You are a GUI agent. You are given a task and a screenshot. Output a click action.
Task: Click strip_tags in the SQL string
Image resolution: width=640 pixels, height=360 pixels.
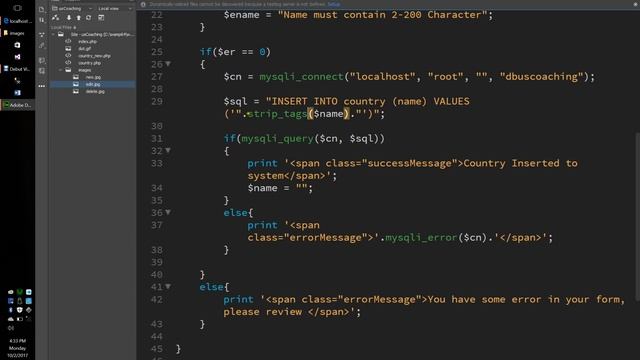click(277, 114)
